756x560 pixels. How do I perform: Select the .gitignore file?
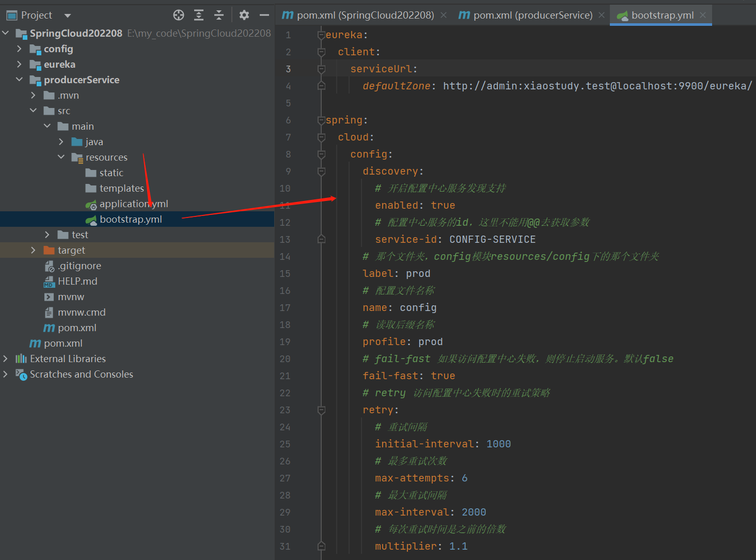[80, 266]
